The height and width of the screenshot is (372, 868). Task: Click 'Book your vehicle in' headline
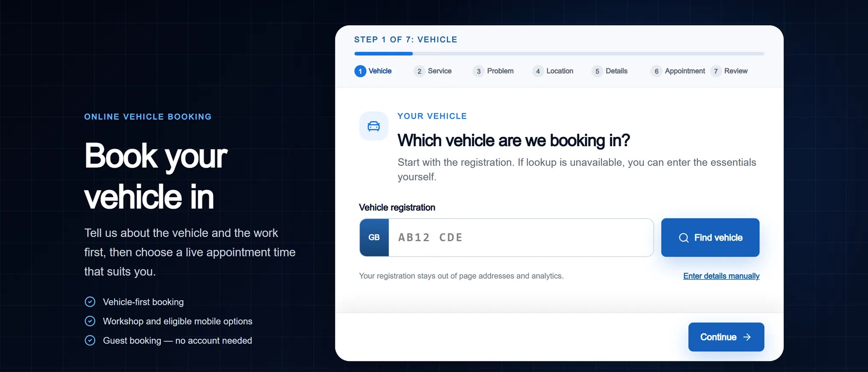click(x=156, y=176)
